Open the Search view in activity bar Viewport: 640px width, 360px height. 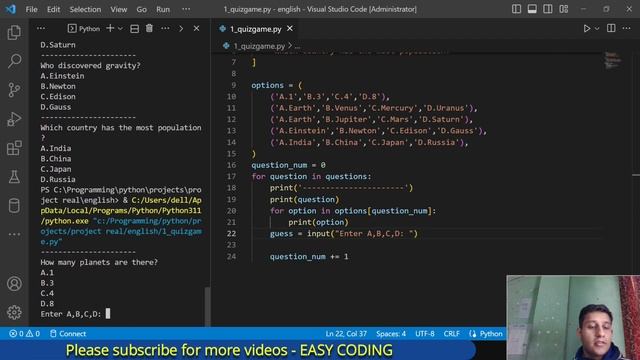tap(14, 61)
